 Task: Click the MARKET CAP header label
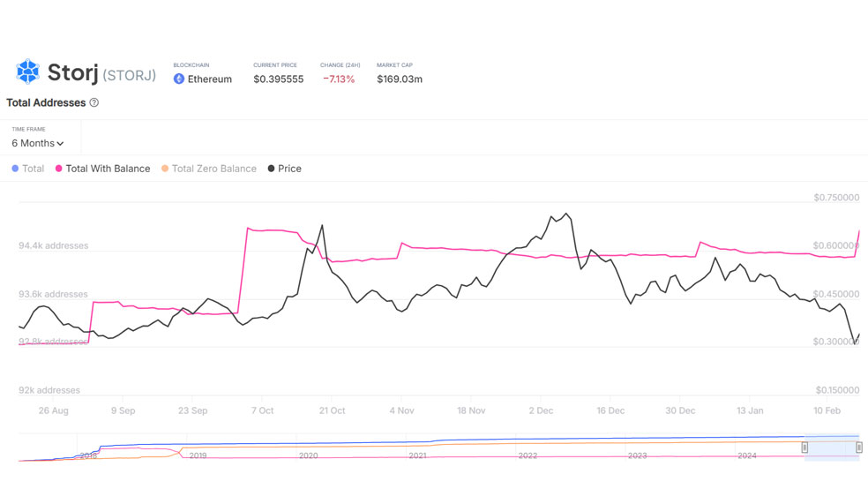click(x=394, y=64)
